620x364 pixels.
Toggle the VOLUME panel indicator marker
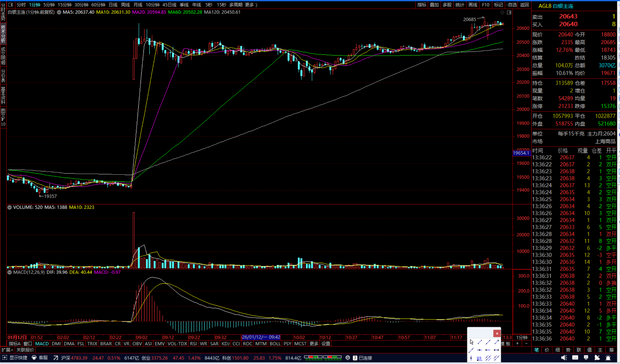[9, 207]
